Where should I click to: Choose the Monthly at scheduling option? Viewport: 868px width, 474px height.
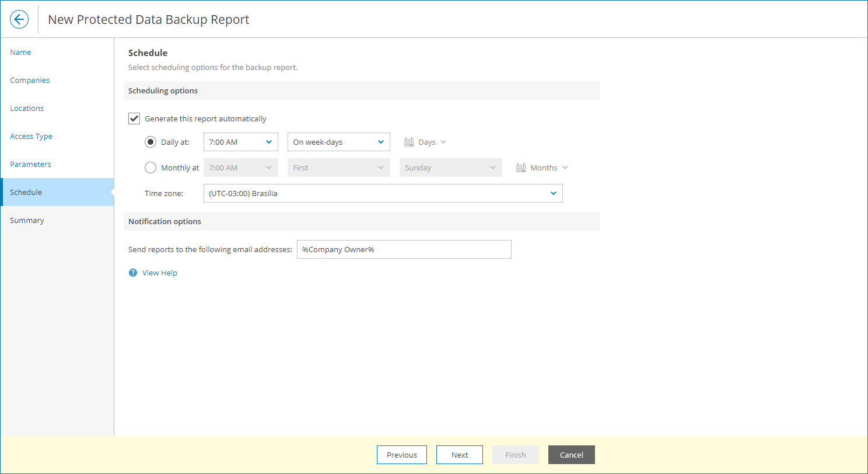tap(150, 168)
